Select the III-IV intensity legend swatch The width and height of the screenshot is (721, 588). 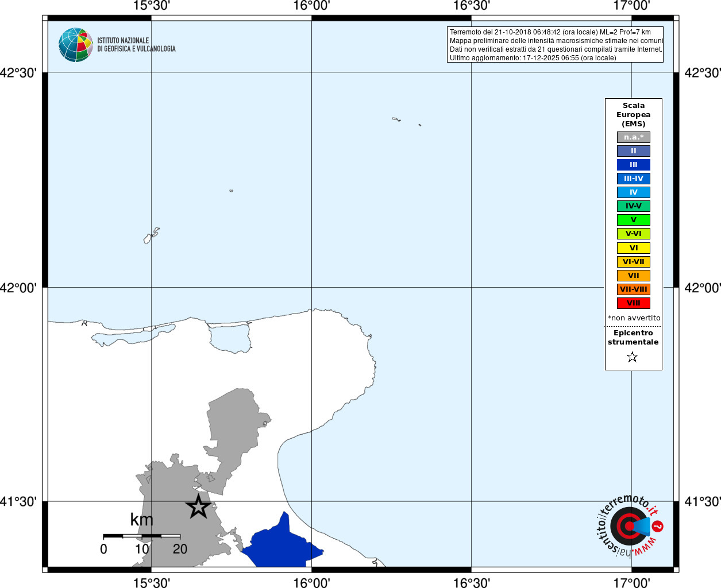click(x=633, y=179)
